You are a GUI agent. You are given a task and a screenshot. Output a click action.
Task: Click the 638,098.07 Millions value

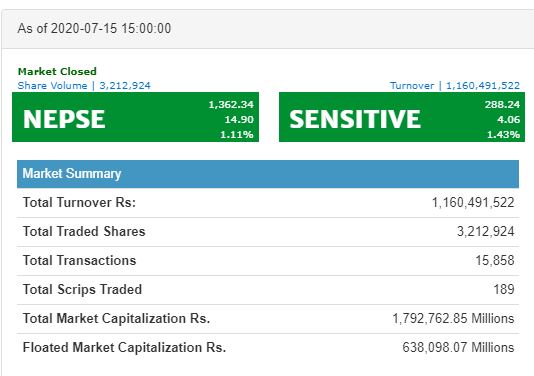(458, 347)
